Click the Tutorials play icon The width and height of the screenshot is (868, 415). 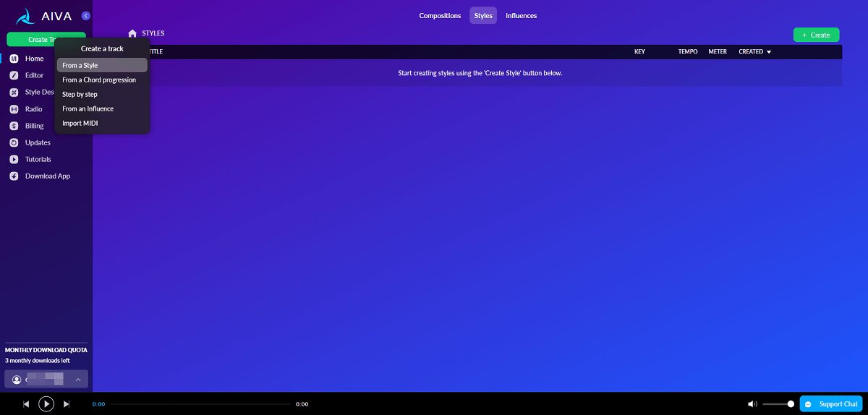(14, 159)
